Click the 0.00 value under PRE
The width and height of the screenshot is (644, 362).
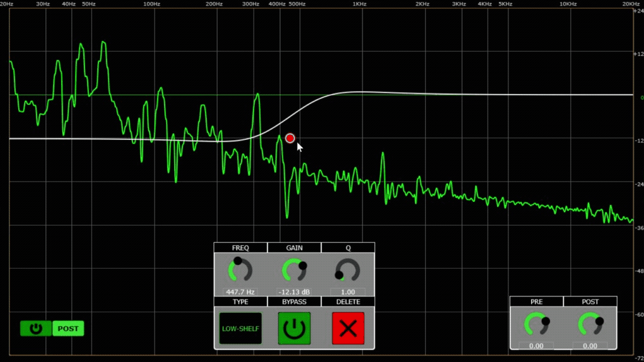536,346
